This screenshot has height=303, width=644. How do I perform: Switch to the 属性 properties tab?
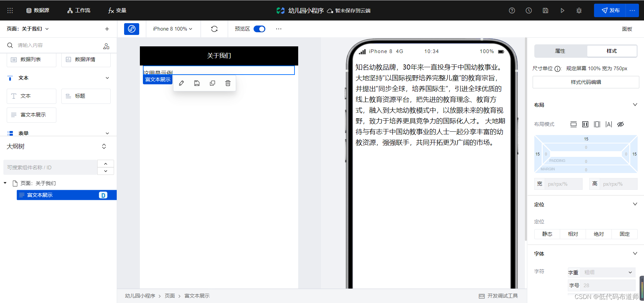tap(560, 51)
